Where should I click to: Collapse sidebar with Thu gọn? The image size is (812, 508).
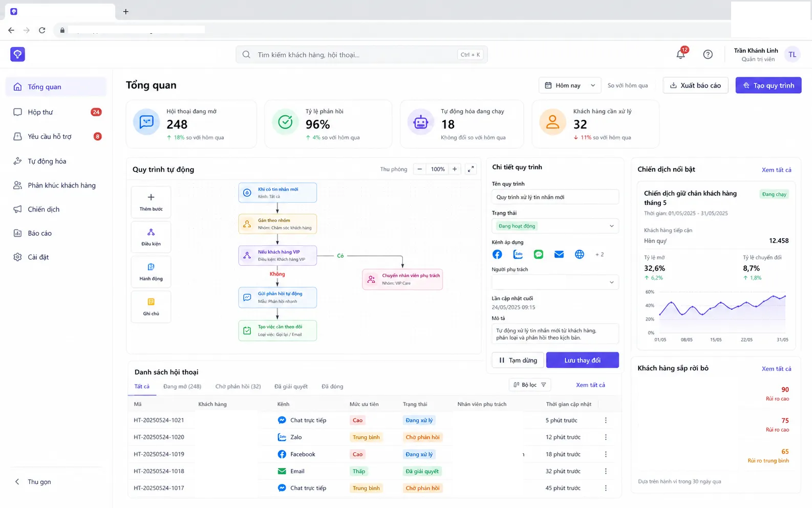pos(33,482)
